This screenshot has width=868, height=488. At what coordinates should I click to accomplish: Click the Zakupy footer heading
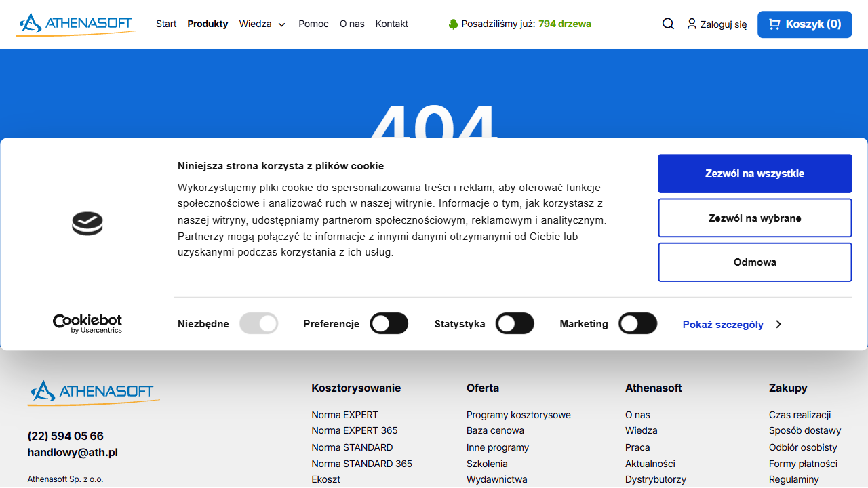788,388
